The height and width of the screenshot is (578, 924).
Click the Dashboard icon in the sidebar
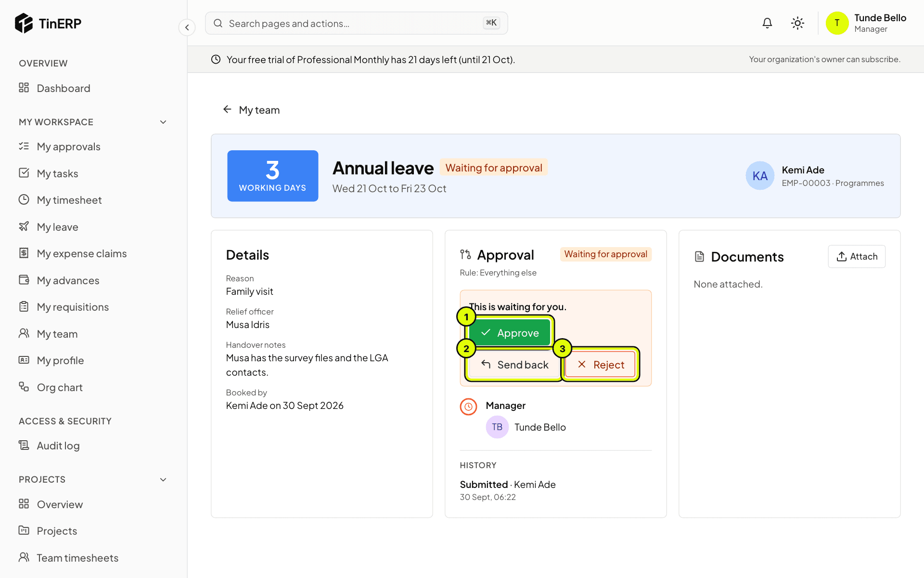tap(24, 88)
